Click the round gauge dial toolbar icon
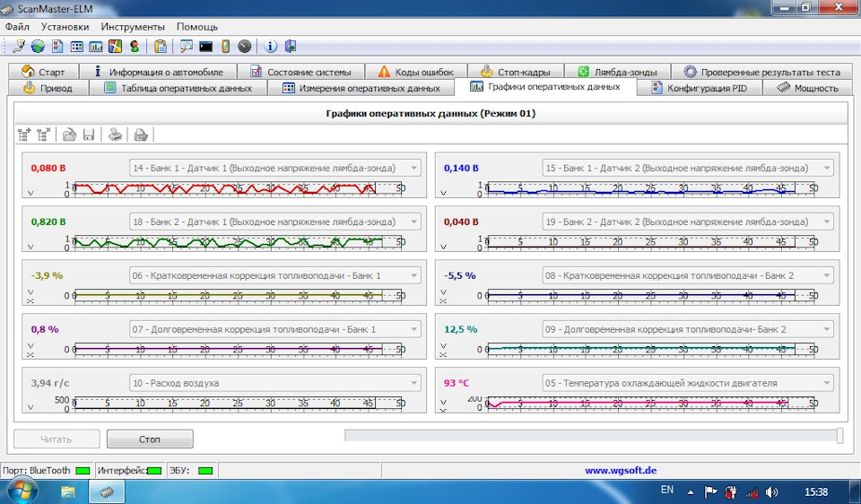 (245, 47)
